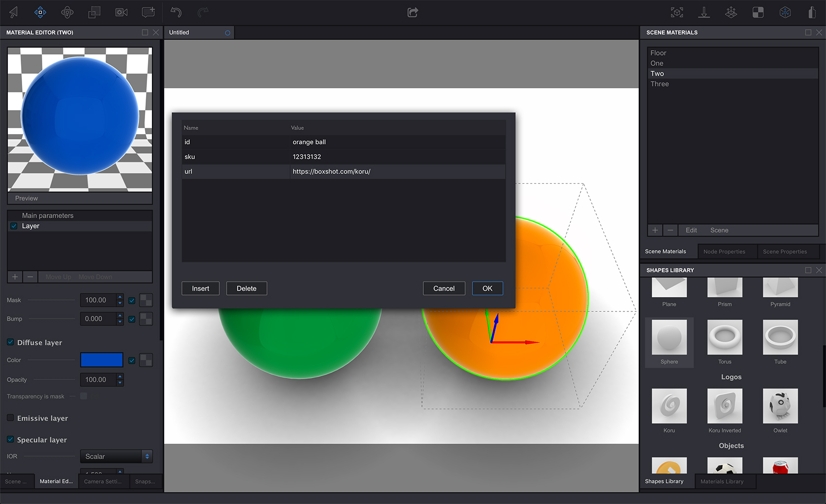Screen dimensions: 826x504
Task: Switch to the Node Properties tab
Action: click(724, 252)
